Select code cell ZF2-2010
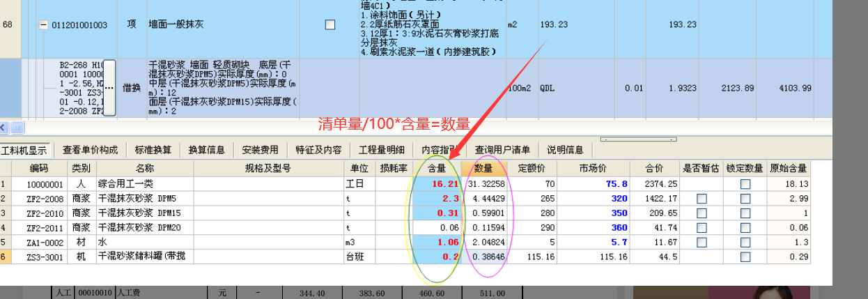Image resolution: width=868 pixels, height=299 pixels. [x=39, y=213]
